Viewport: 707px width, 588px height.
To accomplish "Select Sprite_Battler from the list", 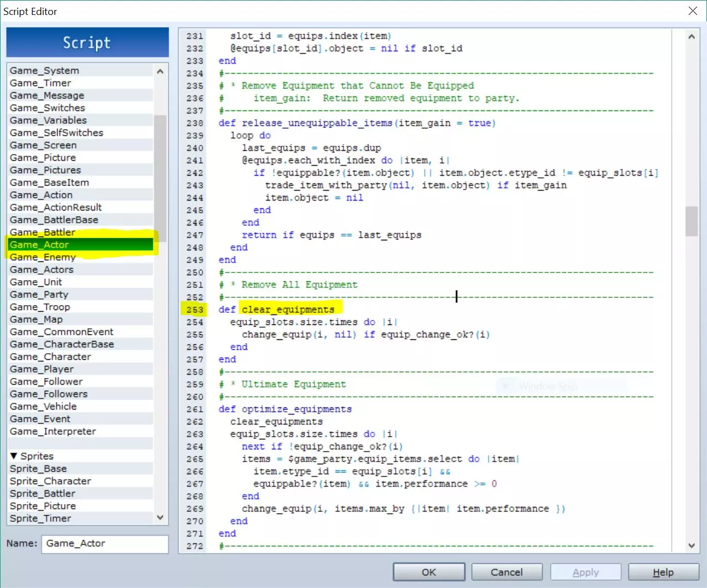I will coord(43,494).
